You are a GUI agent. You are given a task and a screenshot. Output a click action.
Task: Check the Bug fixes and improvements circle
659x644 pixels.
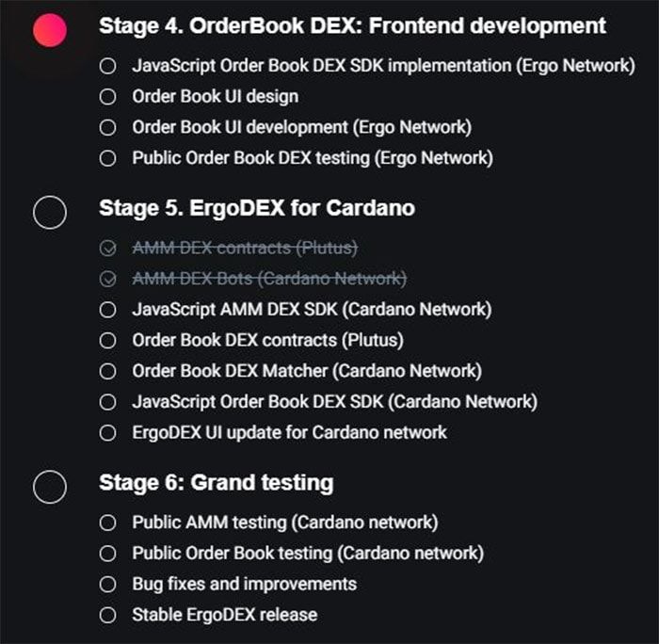point(107,585)
